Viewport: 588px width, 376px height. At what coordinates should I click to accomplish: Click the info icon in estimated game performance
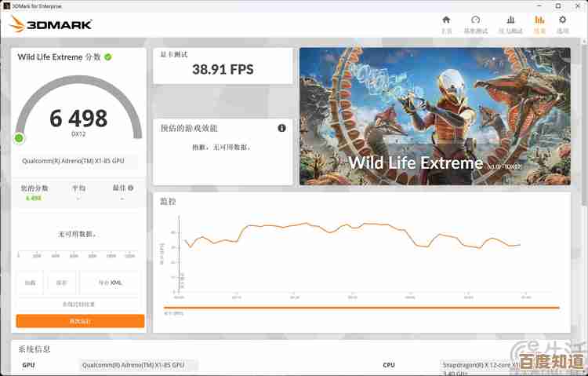tap(281, 128)
